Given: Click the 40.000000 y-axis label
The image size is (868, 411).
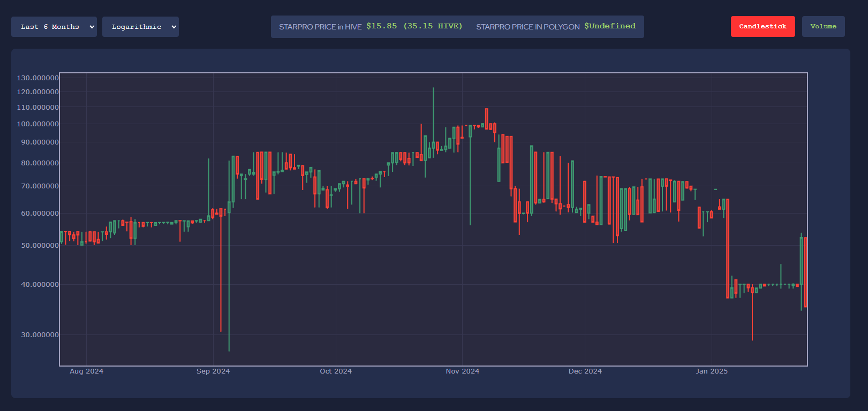Looking at the screenshot, I should [40, 285].
